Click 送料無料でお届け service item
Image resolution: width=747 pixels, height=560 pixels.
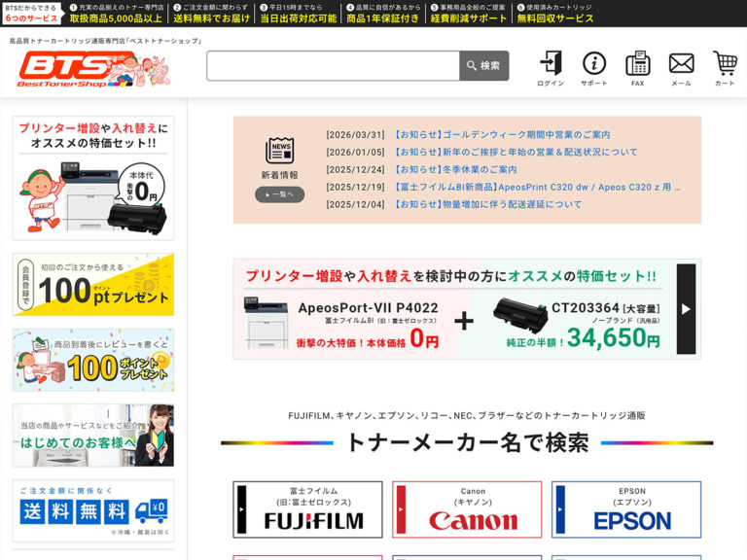211,14
